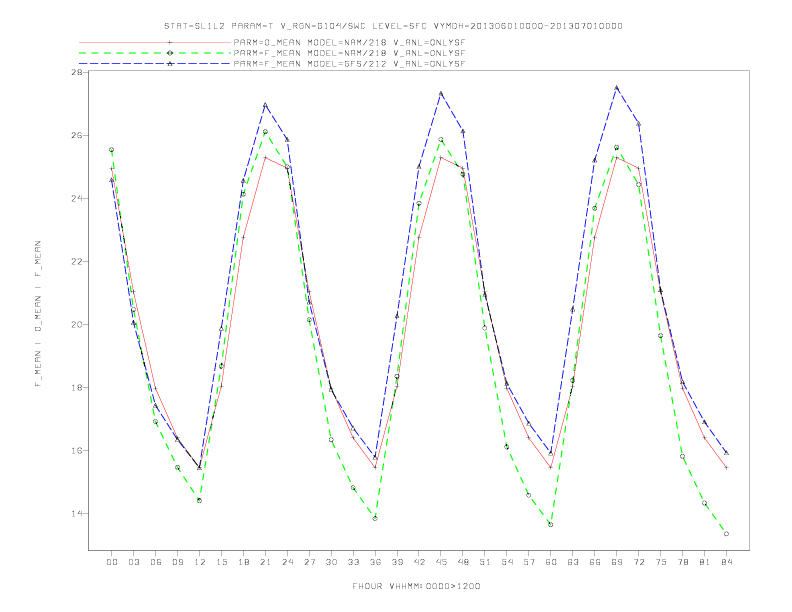The width and height of the screenshot is (792, 612).
Task: Click y-axis tick value 26
Action: tap(77, 135)
